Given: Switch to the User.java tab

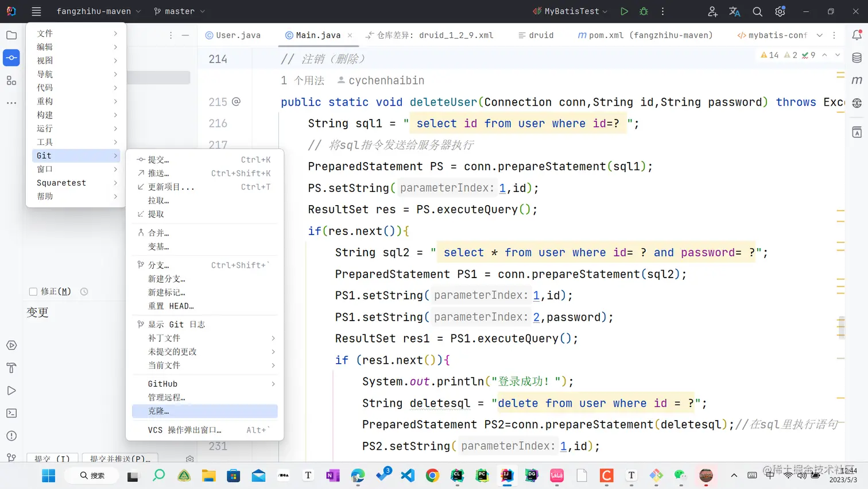Looking at the screenshot, I should pos(233,35).
